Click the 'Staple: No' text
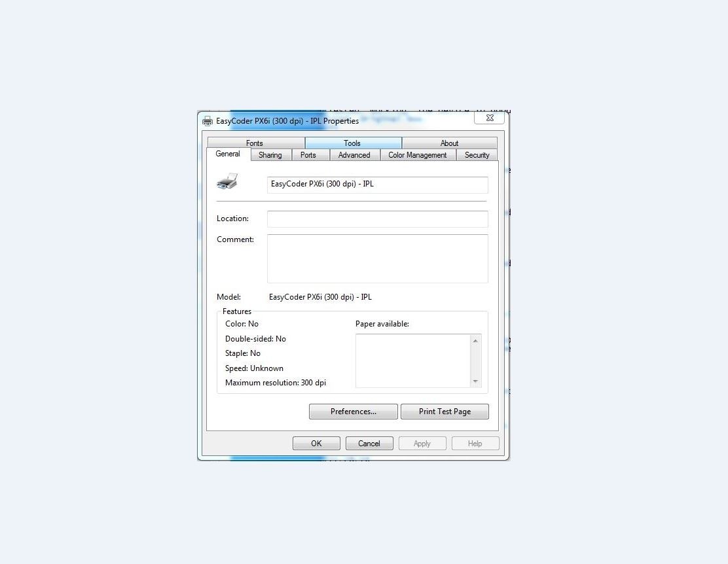Screen dimensions: 728x564 [x=243, y=353]
